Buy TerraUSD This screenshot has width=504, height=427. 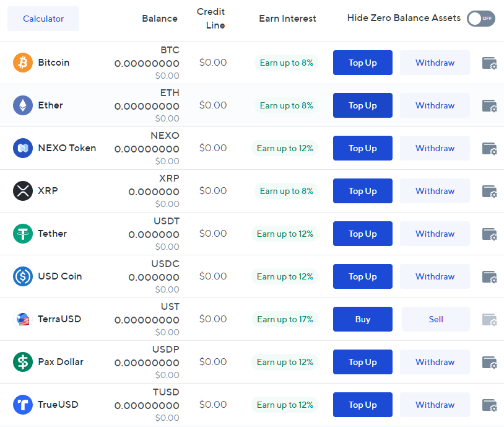pos(363,319)
